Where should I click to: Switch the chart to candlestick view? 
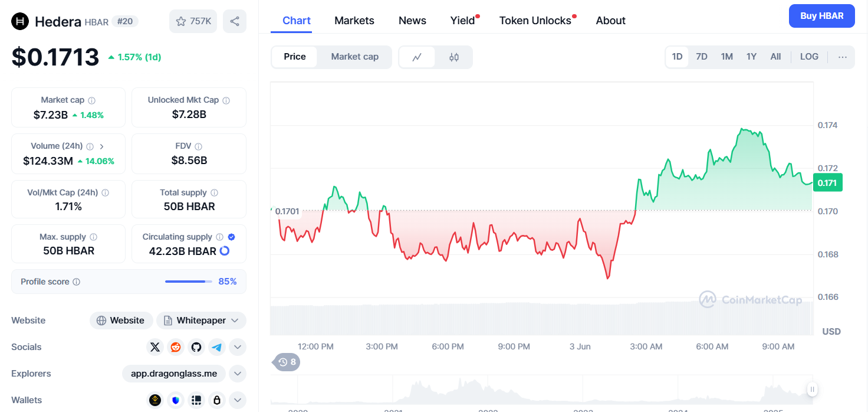453,57
